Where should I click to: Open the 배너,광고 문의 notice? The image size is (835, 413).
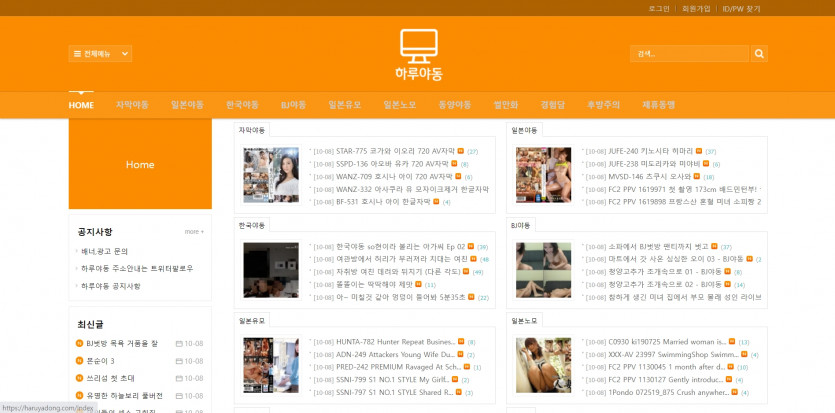[104, 251]
